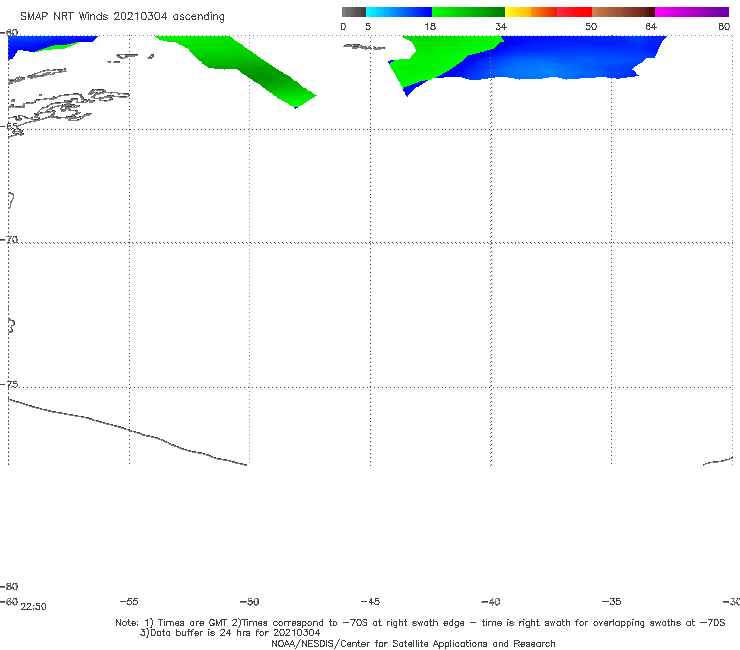Screen dimensions: 740x650
Task: Click the green segment of the colorbar
Action: pos(468,12)
